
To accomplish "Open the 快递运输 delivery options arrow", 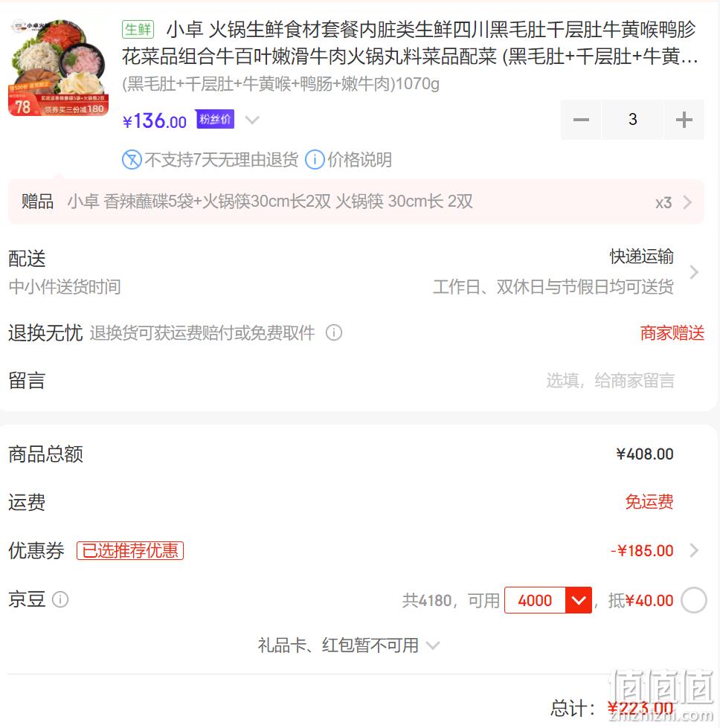I will [694, 272].
